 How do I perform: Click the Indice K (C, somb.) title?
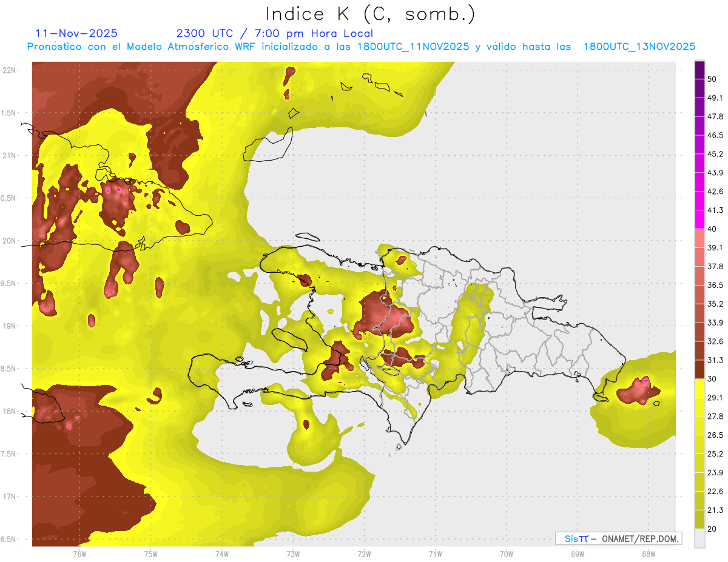(371, 15)
